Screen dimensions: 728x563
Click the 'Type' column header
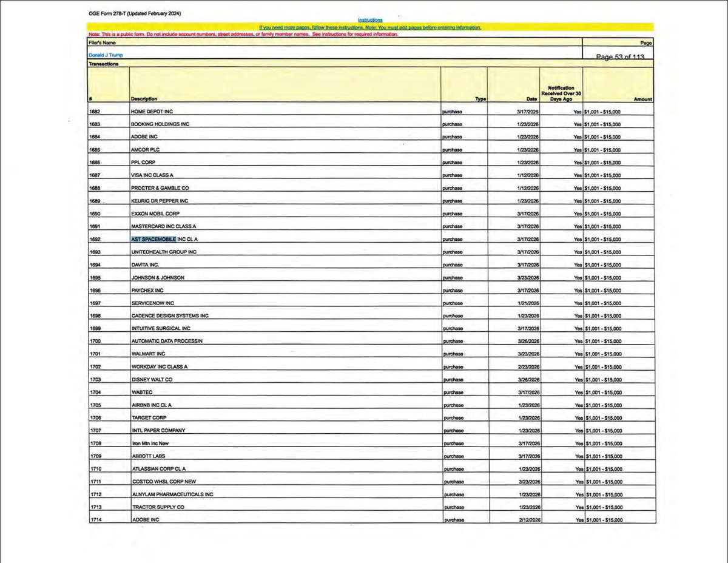pos(480,99)
